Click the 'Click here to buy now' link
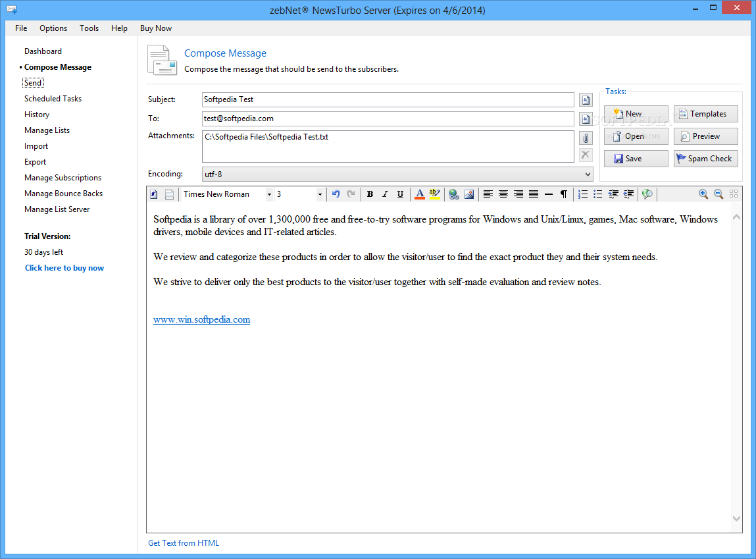756x559 pixels. [64, 268]
